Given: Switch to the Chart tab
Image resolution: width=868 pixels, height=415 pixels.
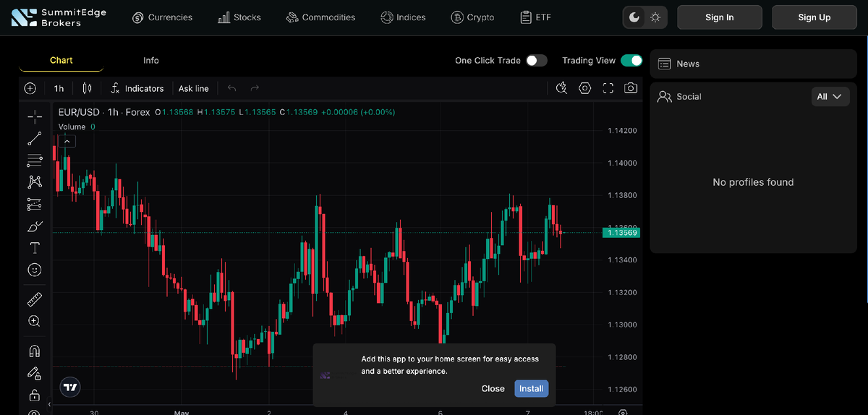Looking at the screenshot, I should [x=61, y=60].
